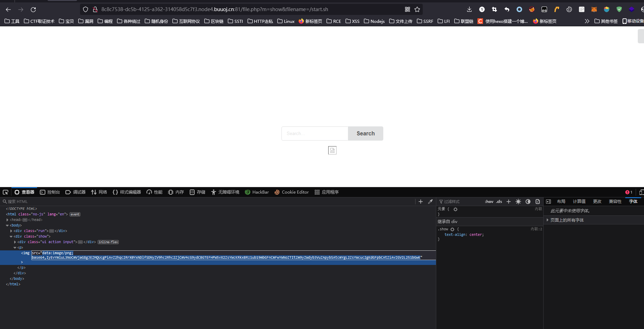
Task: Bookmark this page with the star icon
Action: coord(417,9)
